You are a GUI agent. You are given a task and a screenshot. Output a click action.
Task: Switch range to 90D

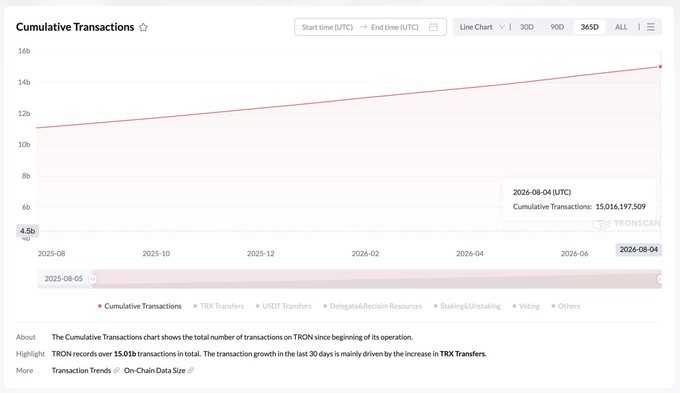point(557,27)
